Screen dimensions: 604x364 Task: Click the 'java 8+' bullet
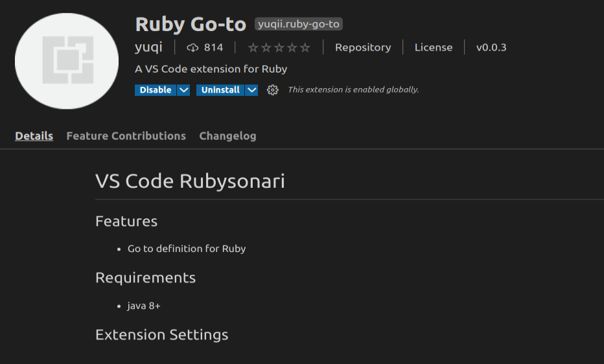144,306
